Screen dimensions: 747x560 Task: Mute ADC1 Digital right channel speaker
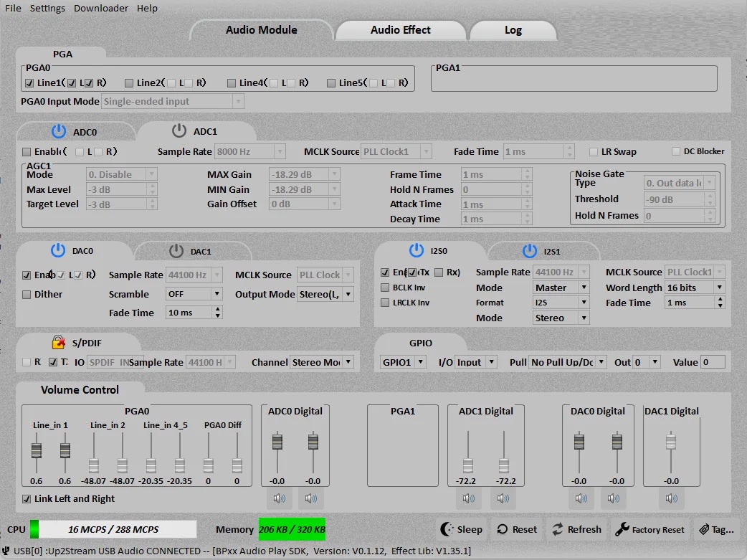503,498
